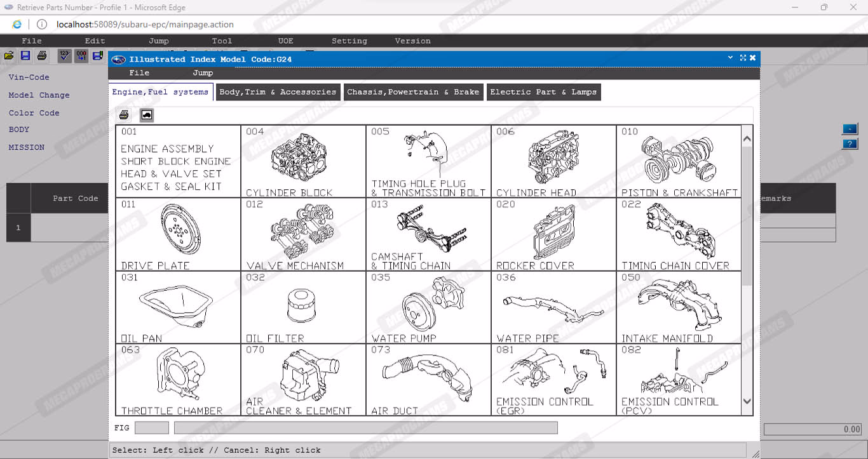Open the Setting menu in main menu bar

tap(349, 41)
